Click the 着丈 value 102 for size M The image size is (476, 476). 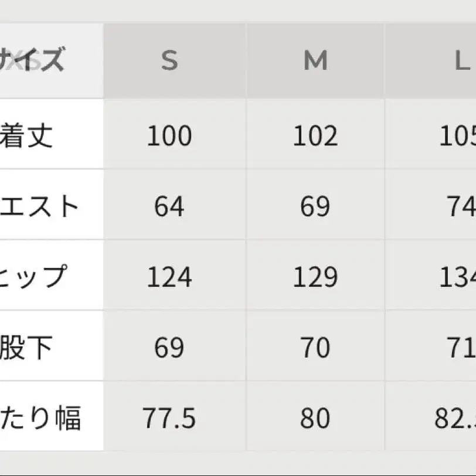click(x=315, y=136)
